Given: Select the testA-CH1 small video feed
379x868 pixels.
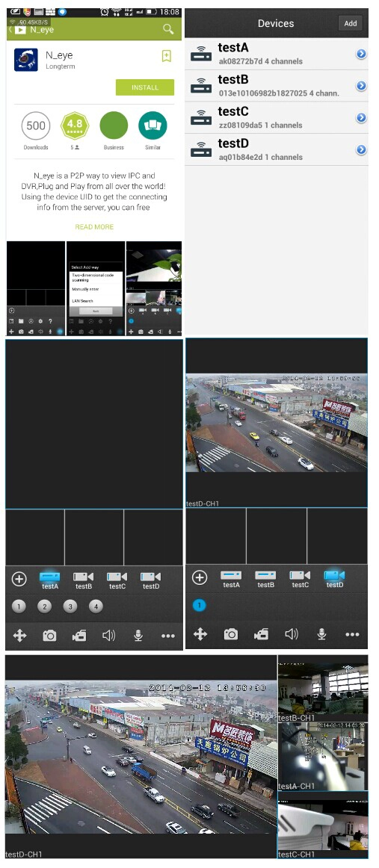Looking at the screenshot, I should point(322,756).
